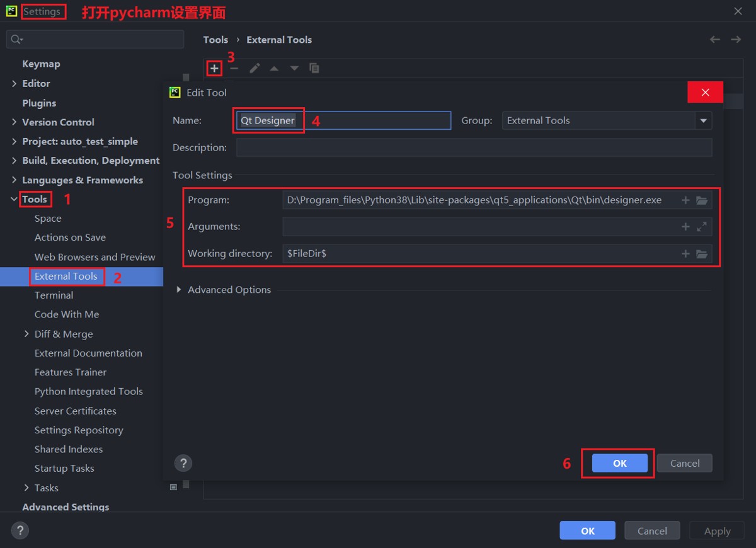Click the Copy tool icon
756x548 pixels.
pos(314,68)
